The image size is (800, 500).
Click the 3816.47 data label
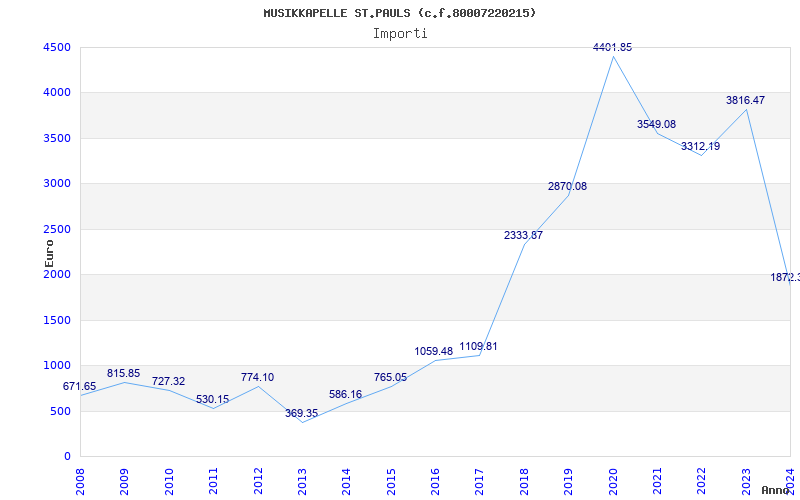pyautogui.click(x=745, y=101)
